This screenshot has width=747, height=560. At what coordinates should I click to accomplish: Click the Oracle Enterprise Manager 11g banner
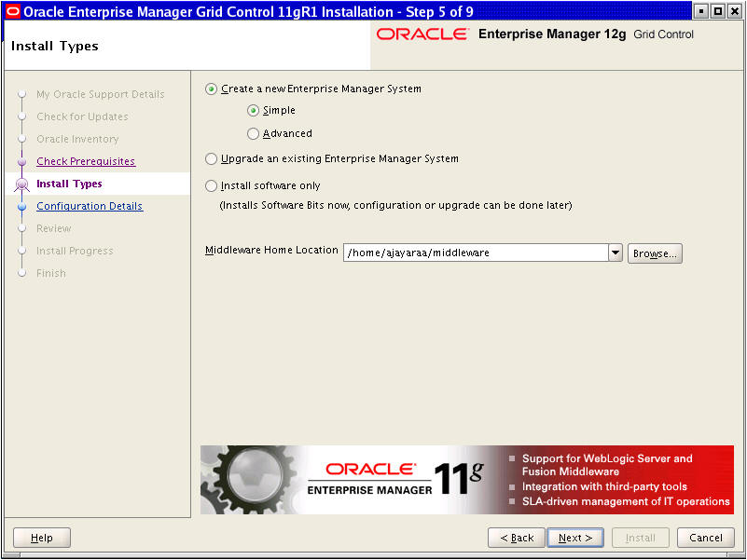(467, 480)
